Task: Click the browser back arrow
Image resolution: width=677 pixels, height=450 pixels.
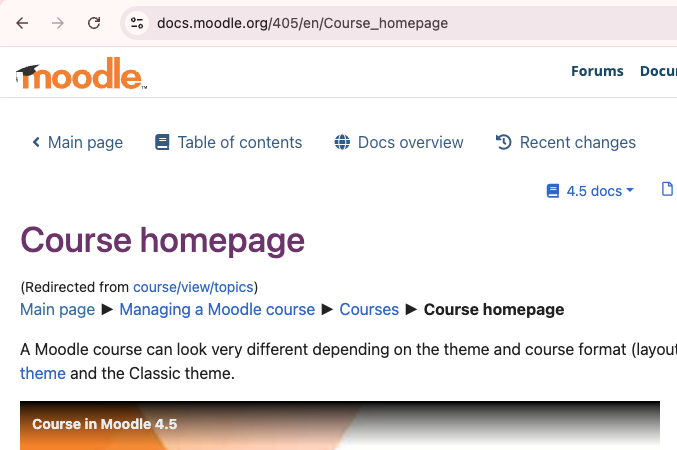Action: tap(22, 23)
